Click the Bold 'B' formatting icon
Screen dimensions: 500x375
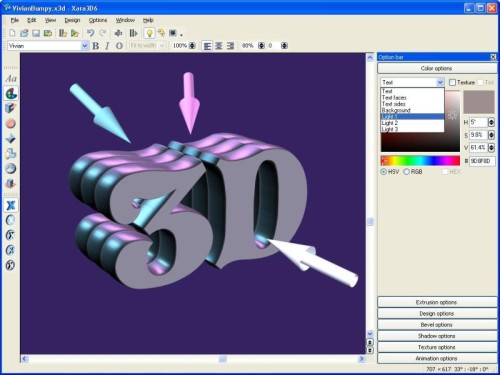pyautogui.click(x=95, y=46)
